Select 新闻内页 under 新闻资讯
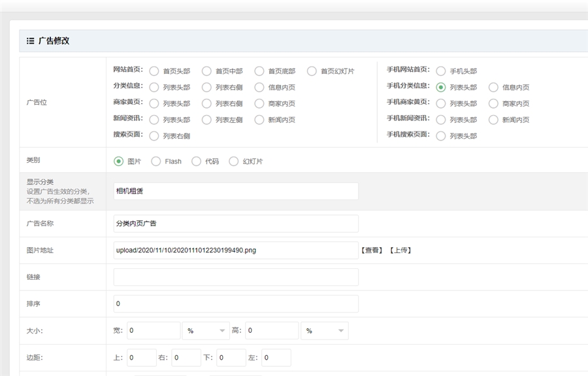The width and height of the screenshot is (588, 376). point(259,120)
